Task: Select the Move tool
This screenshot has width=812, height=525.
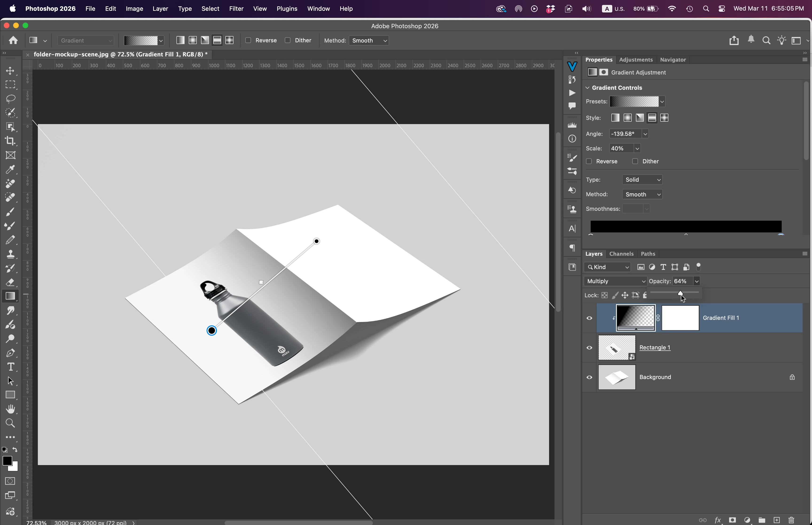Action: (10, 71)
